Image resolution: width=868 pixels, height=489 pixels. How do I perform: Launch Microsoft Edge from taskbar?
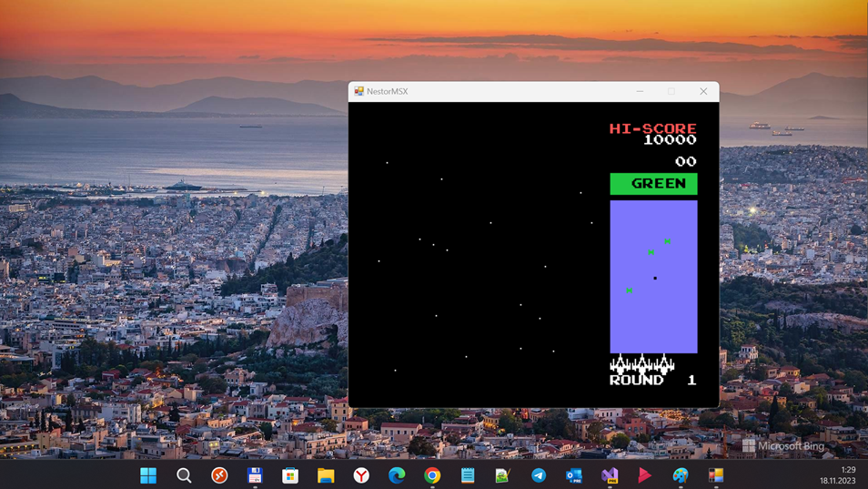397,475
